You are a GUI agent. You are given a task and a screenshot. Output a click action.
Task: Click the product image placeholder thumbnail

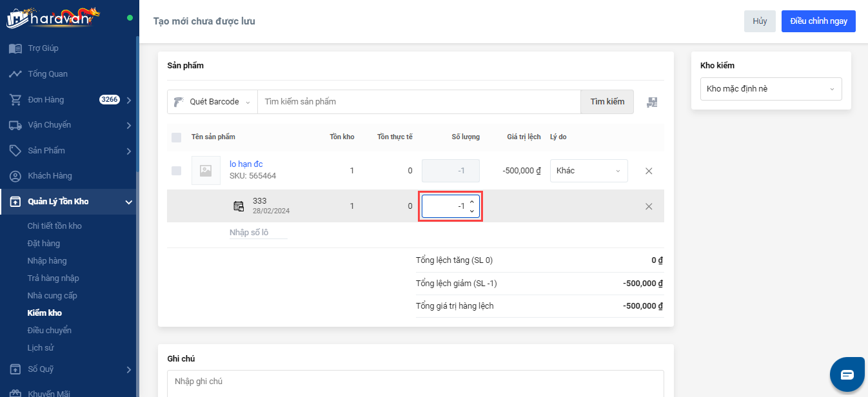pyautogui.click(x=206, y=171)
